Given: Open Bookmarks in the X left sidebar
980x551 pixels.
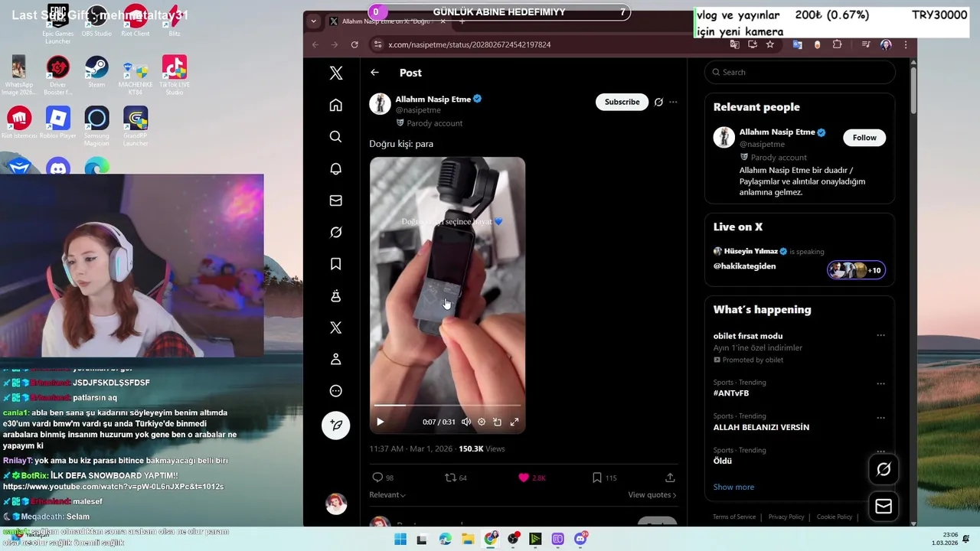Looking at the screenshot, I should 335,264.
